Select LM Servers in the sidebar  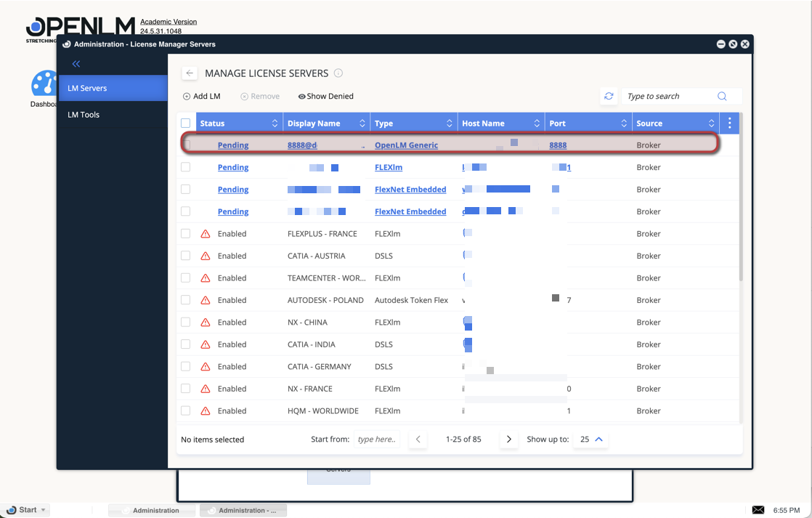(87, 88)
